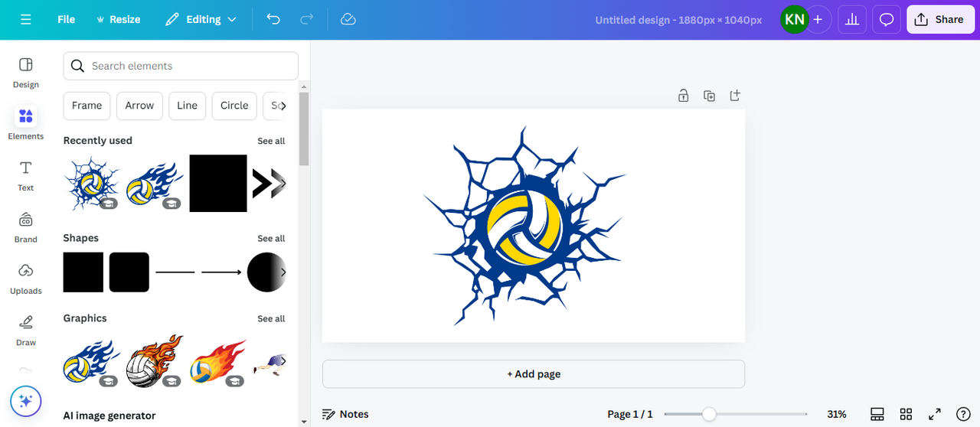Image resolution: width=980 pixels, height=427 pixels.
Task: Add blue flame volleyball from Graphics
Action: (x=92, y=360)
